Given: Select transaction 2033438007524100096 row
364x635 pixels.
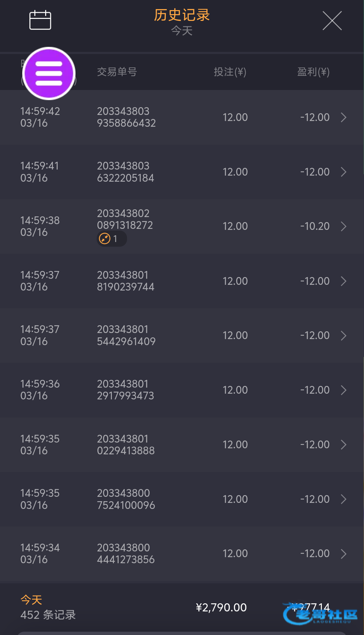Looking at the screenshot, I should tap(126, 499).
